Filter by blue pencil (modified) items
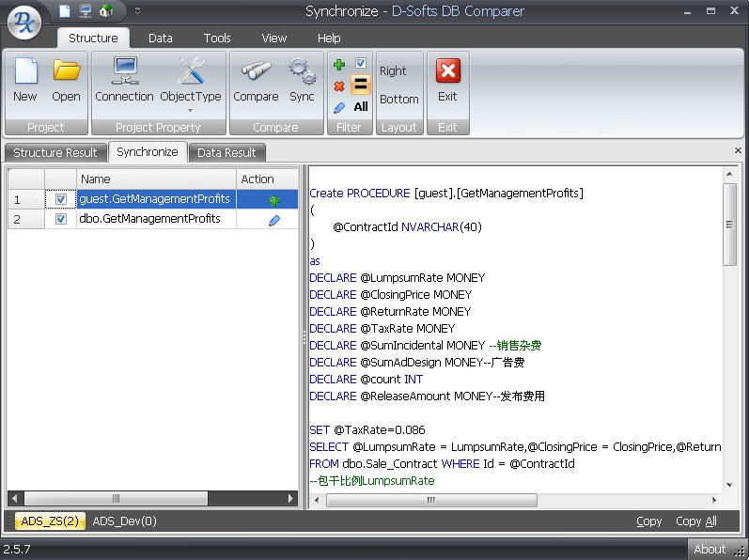Image resolution: width=749 pixels, height=560 pixels. [x=339, y=107]
